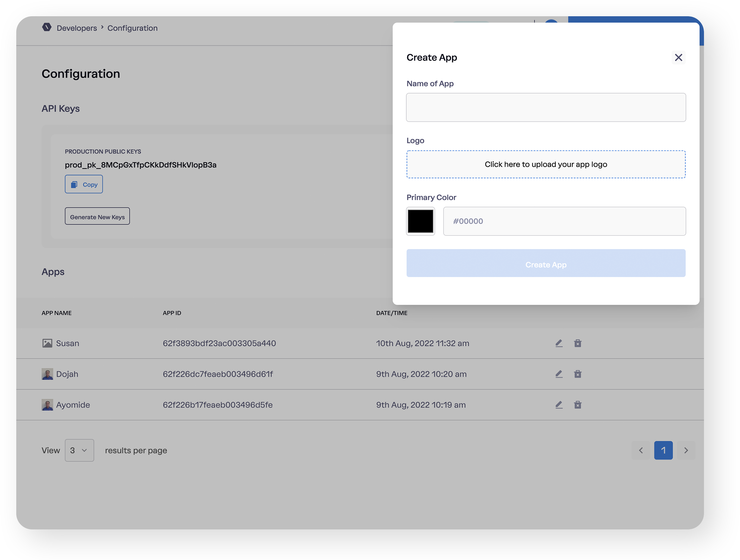740x560 pixels.
Task: Click the edit pencil for Ayomide
Action: point(559,405)
